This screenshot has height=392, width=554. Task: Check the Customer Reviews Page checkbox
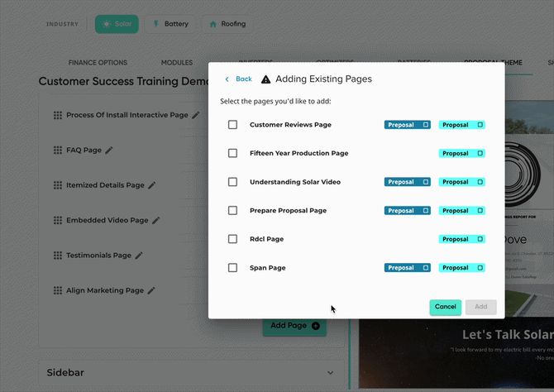[x=232, y=125]
